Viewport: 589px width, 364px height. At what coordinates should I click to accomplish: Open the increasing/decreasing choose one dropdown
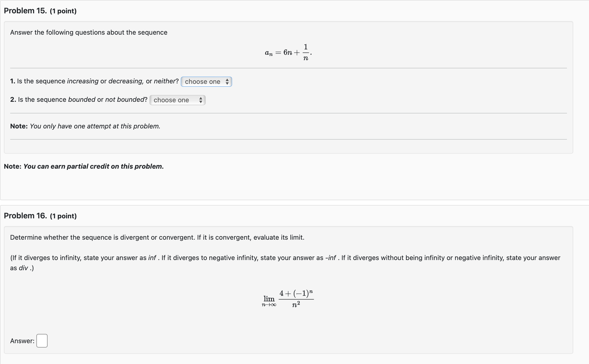[206, 81]
